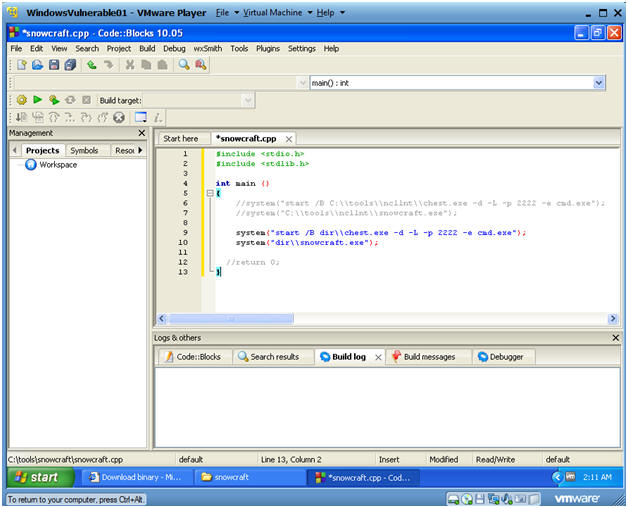The image size is (628, 508).
Task: Click the Run to cursor debugger icon
Action: click(38, 117)
